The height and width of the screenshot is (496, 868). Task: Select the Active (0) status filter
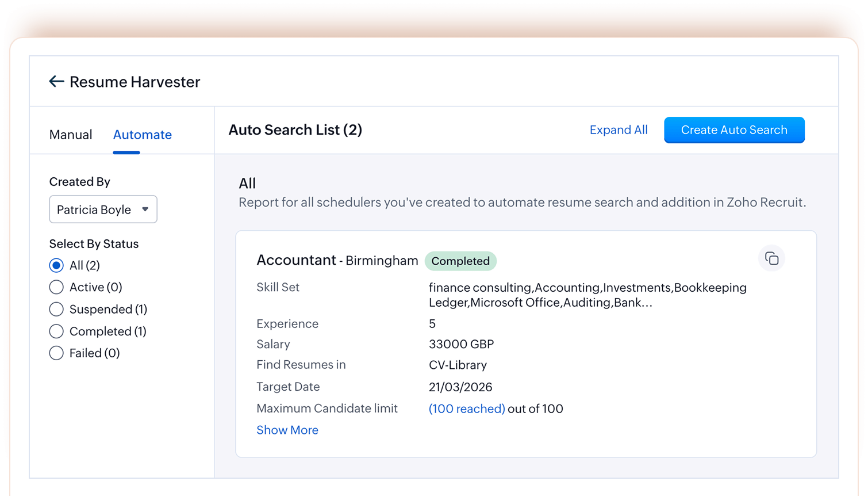pyautogui.click(x=56, y=287)
